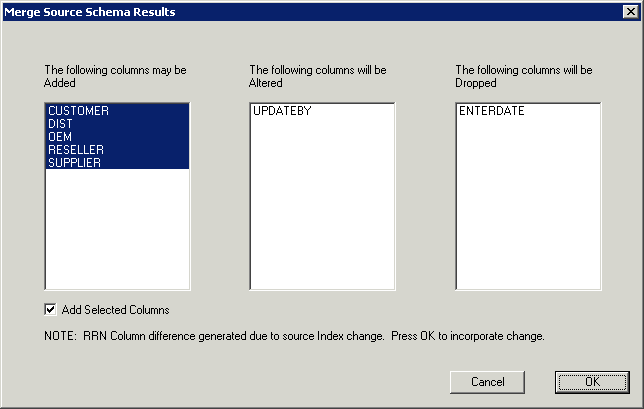Image resolution: width=644 pixels, height=409 pixels.
Task: Click the NOTE about RRN Column difference
Action: tap(294, 336)
